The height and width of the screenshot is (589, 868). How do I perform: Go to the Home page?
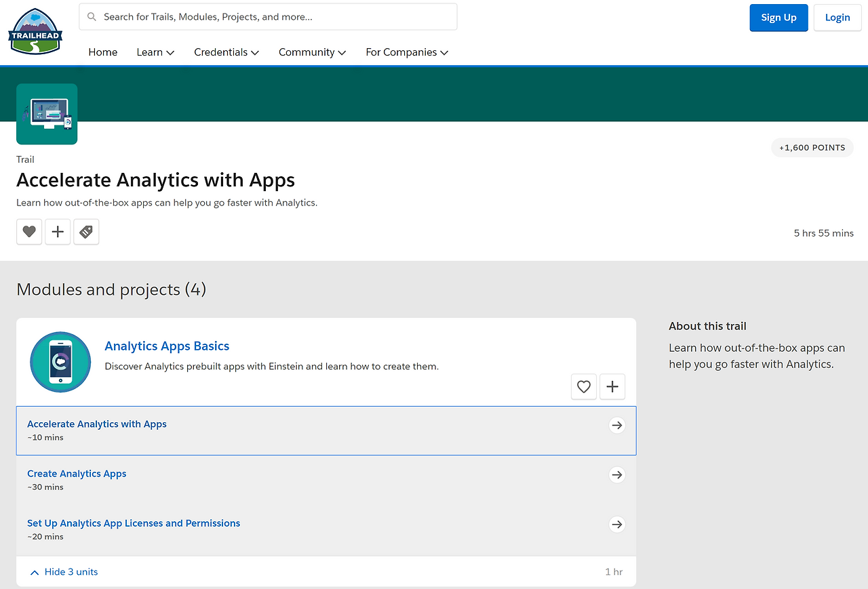pyautogui.click(x=103, y=52)
